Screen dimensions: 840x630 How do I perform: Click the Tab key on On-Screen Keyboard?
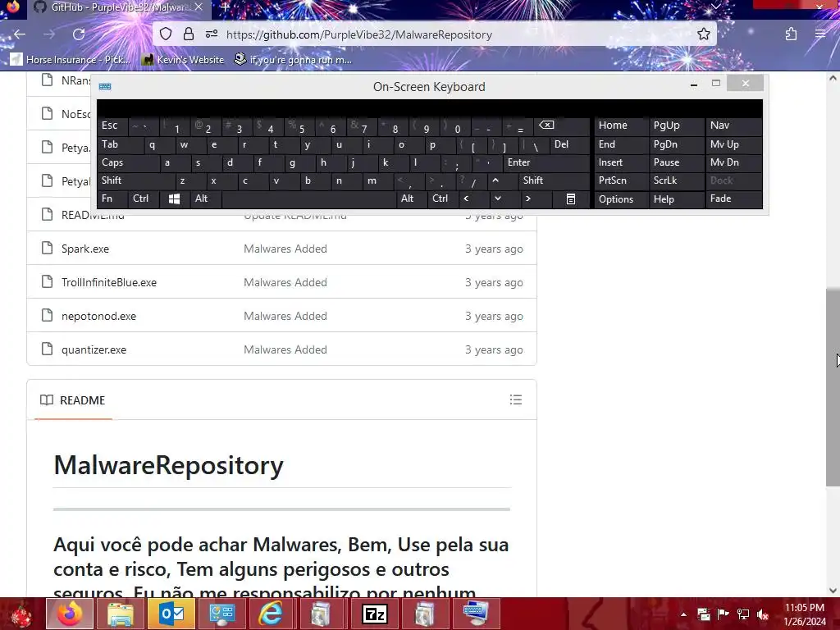click(x=120, y=144)
